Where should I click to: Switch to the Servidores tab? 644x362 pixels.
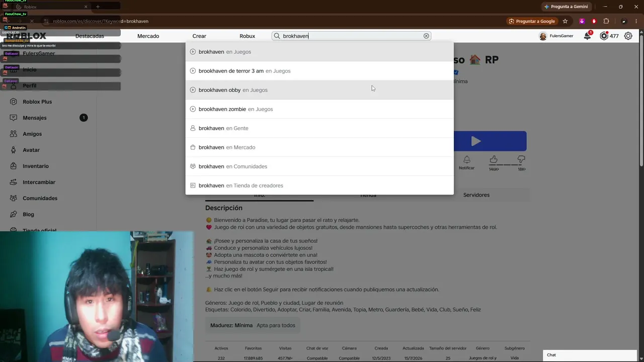click(476, 195)
